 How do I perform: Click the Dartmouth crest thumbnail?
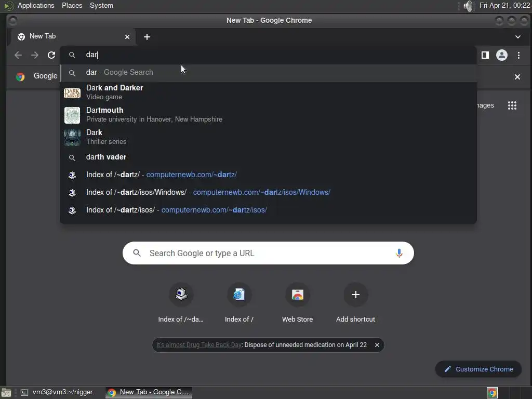(x=72, y=115)
